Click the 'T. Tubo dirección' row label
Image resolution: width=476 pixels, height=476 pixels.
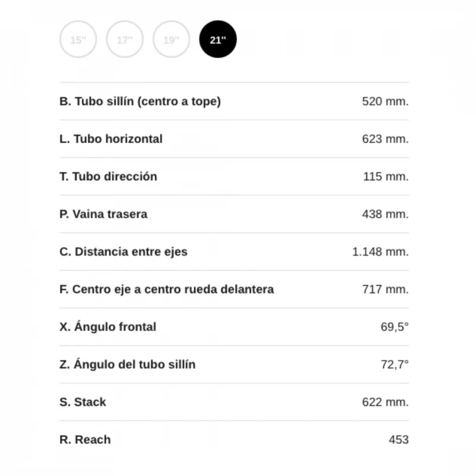[x=108, y=176]
